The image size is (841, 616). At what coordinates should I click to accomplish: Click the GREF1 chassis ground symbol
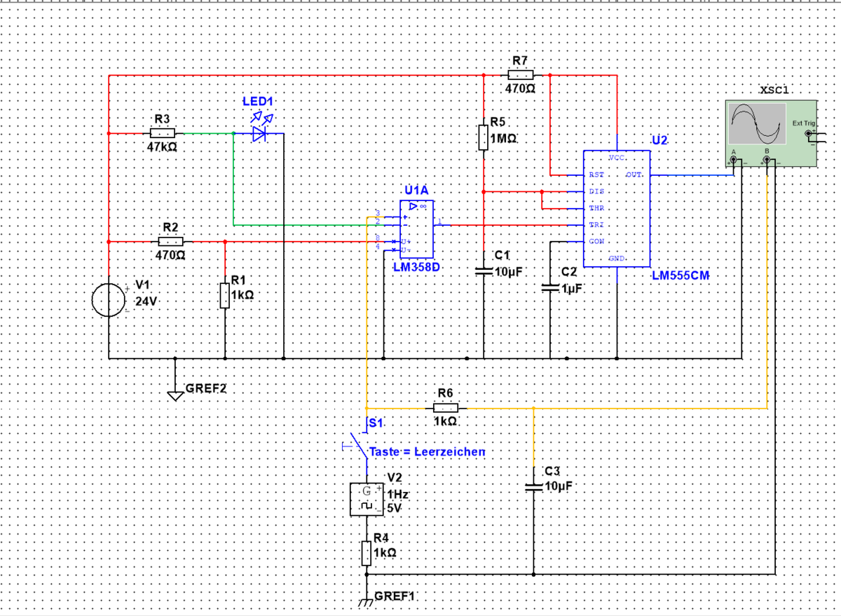[367, 601]
